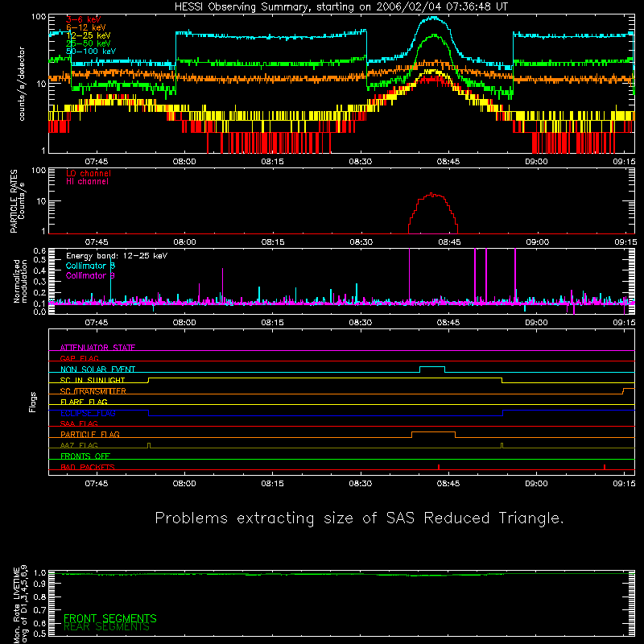Click the ECLIPSE_FLAG label
644x644 pixels.
[88, 413]
